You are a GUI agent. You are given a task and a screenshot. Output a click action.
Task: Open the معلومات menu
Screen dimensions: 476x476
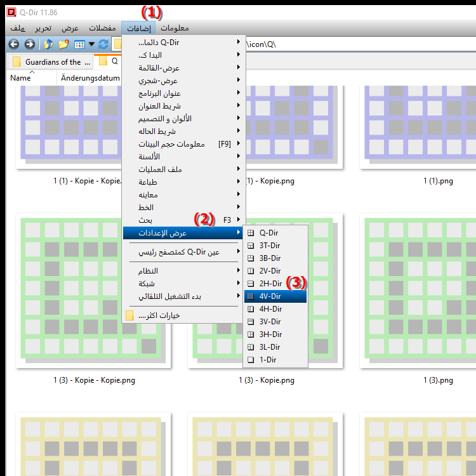point(175,28)
